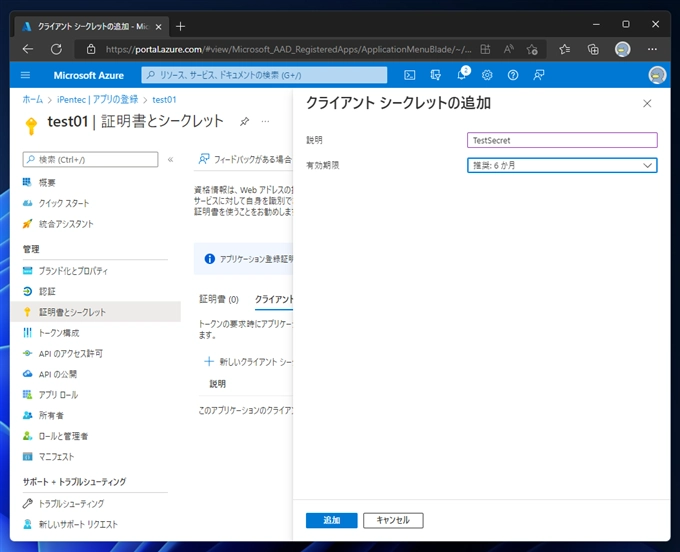The height and width of the screenshot is (552, 680).
Task: Open トークン構成 in sidebar
Action: (x=58, y=333)
